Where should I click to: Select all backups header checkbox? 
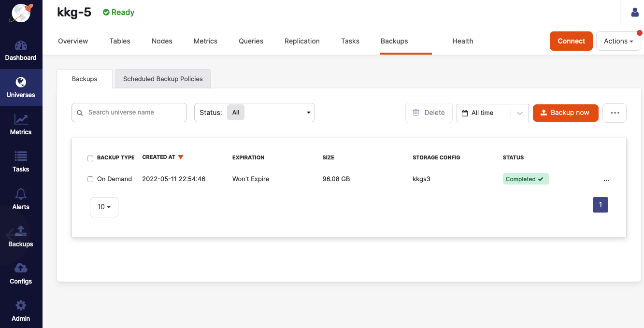[90, 158]
